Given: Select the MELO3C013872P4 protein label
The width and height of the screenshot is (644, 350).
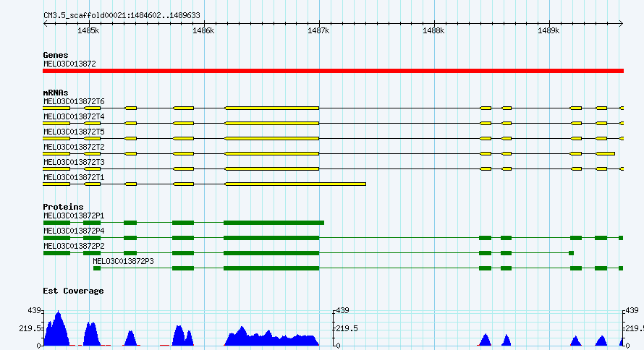Looking at the screenshot, I should (74, 231).
